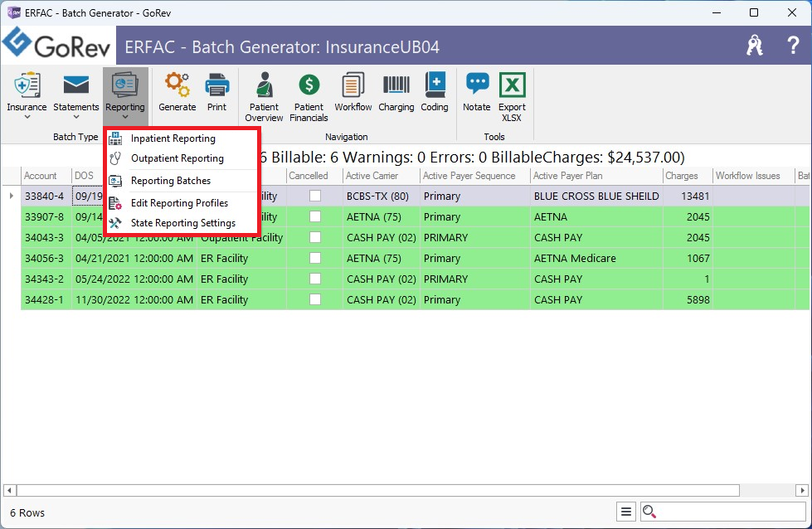Screen dimensions: 812x529
Task: Open Charging barcode icon
Action: pos(396,85)
